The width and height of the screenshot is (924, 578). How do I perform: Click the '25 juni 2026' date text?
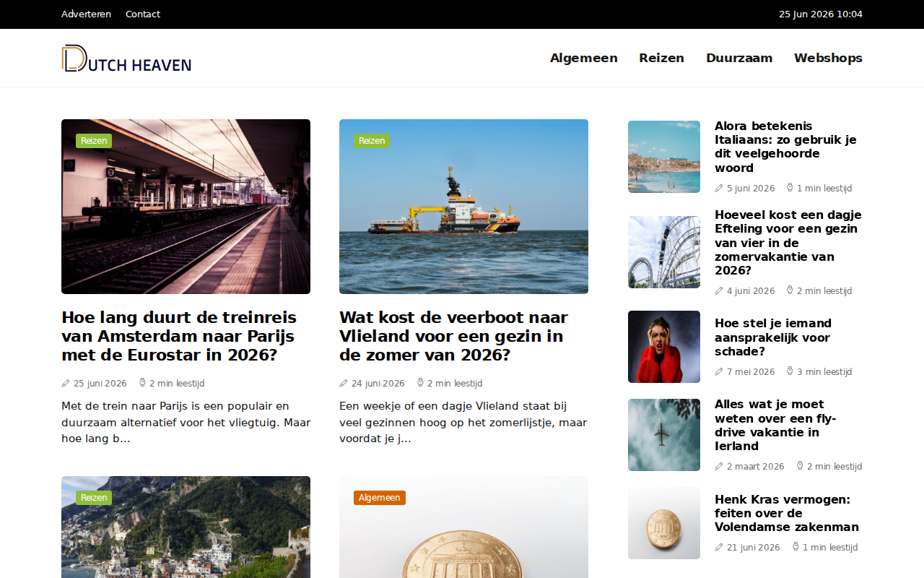[100, 384]
